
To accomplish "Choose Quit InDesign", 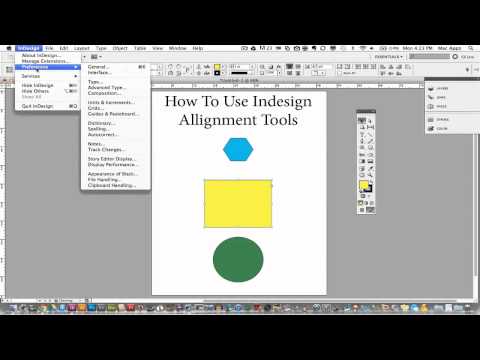I will [47, 106].
